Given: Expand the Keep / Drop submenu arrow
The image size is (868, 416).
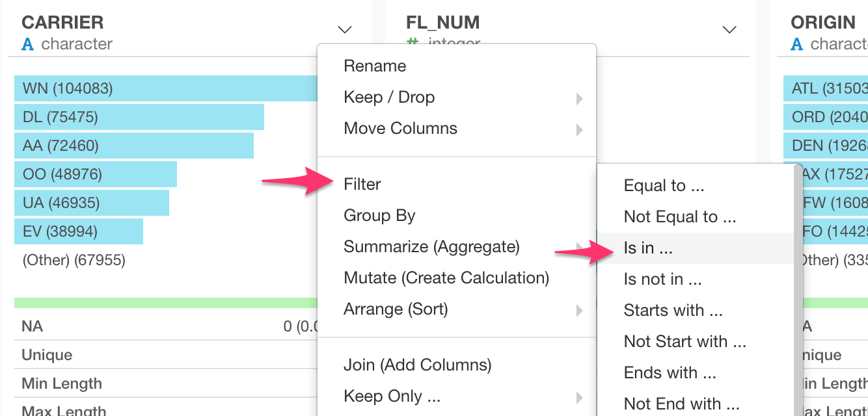Looking at the screenshot, I should 579,99.
